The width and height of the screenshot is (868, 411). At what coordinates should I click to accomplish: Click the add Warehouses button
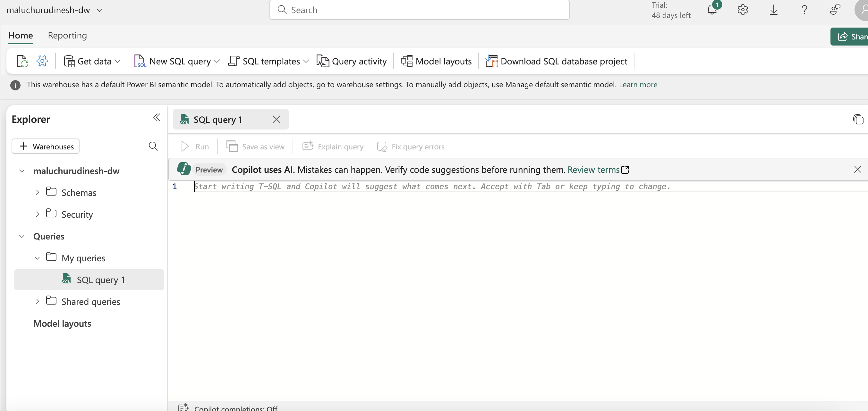pyautogui.click(x=46, y=146)
